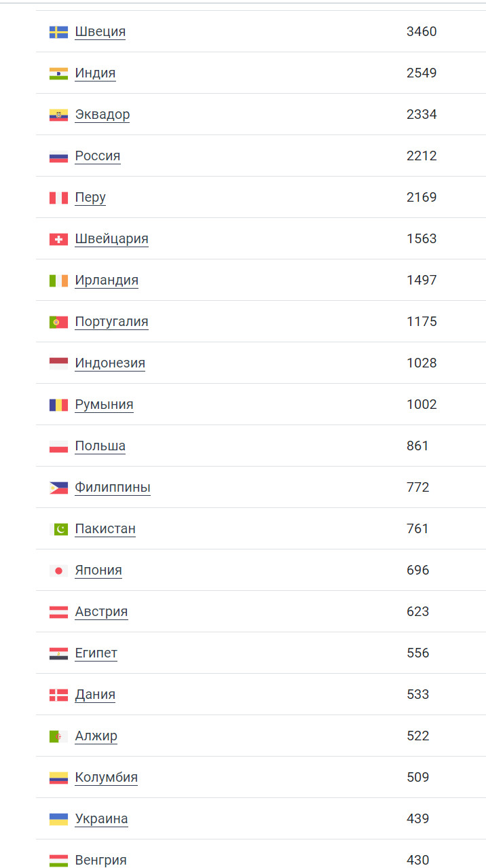
Task: Open the Ирландия country link
Action: coord(107,281)
